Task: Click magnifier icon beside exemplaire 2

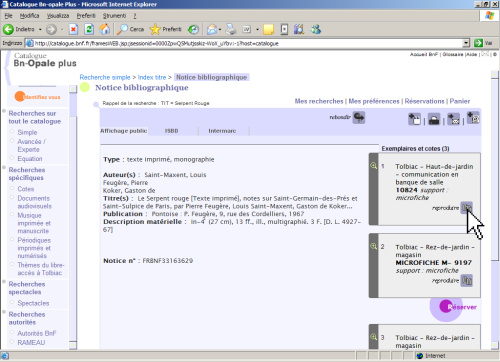Action: (373, 246)
